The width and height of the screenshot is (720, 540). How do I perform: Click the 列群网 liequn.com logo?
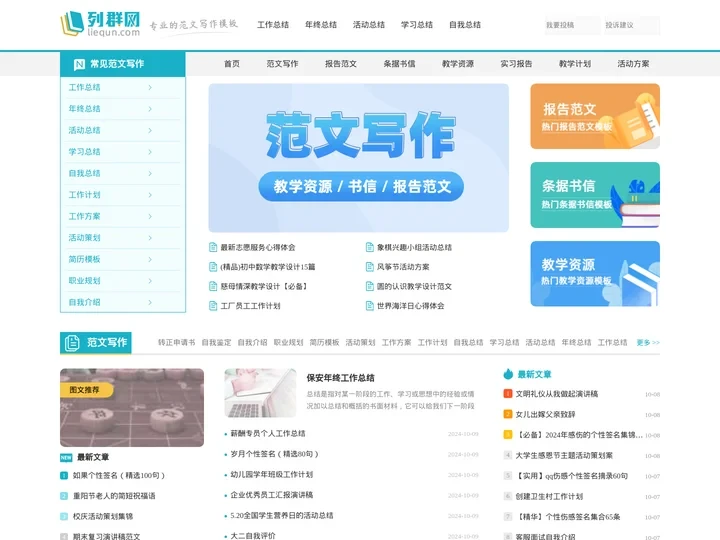[101, 24]
